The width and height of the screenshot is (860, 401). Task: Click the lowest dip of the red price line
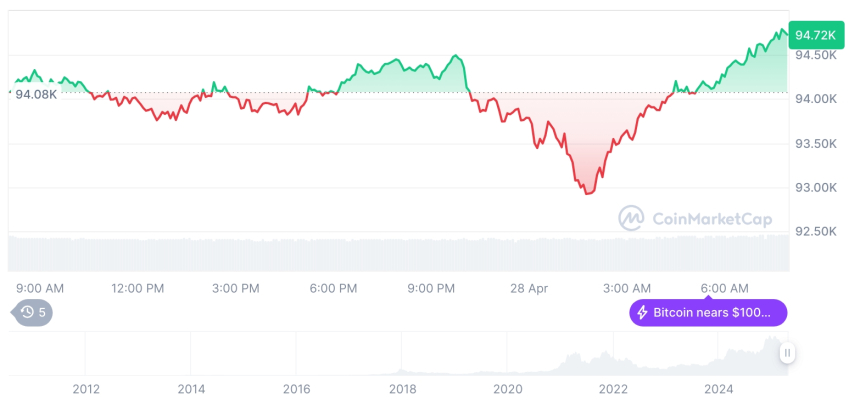point(587,193)
